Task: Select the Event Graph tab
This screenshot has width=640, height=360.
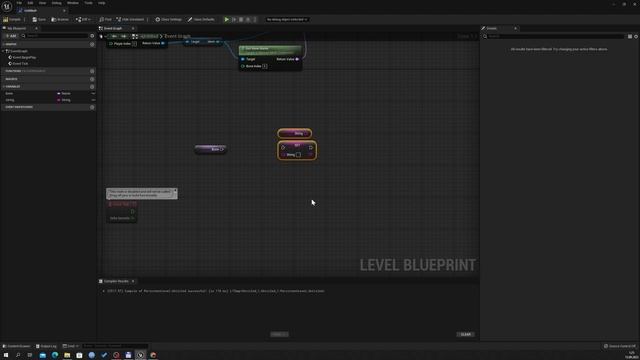Action: [x=113, y=28]
